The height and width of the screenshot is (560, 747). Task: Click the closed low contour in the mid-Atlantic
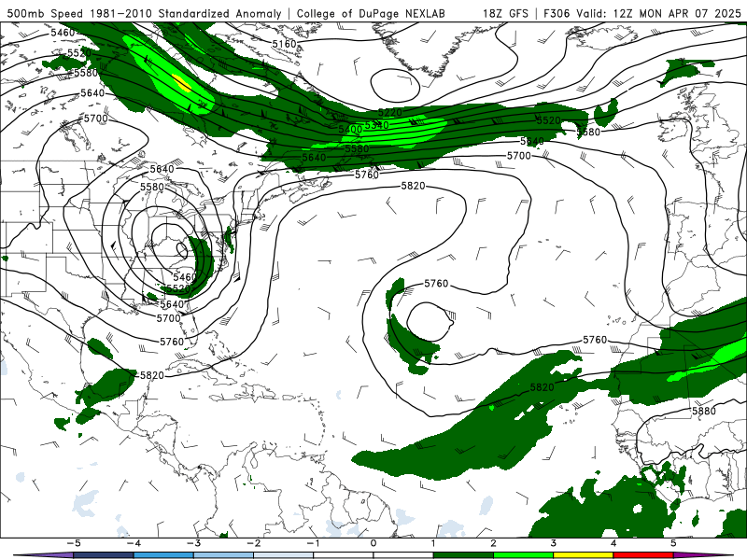(x=430, y=321)
